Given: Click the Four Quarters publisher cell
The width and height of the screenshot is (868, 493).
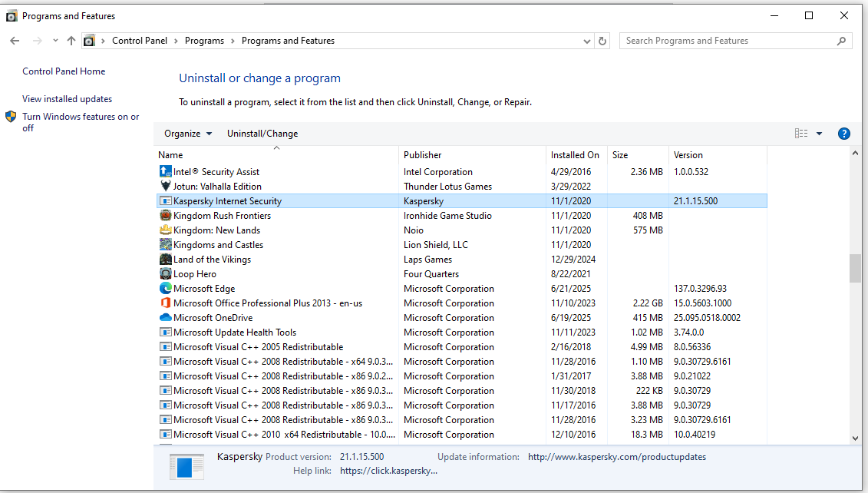Looking at the screenshot, I should (431, 273).
